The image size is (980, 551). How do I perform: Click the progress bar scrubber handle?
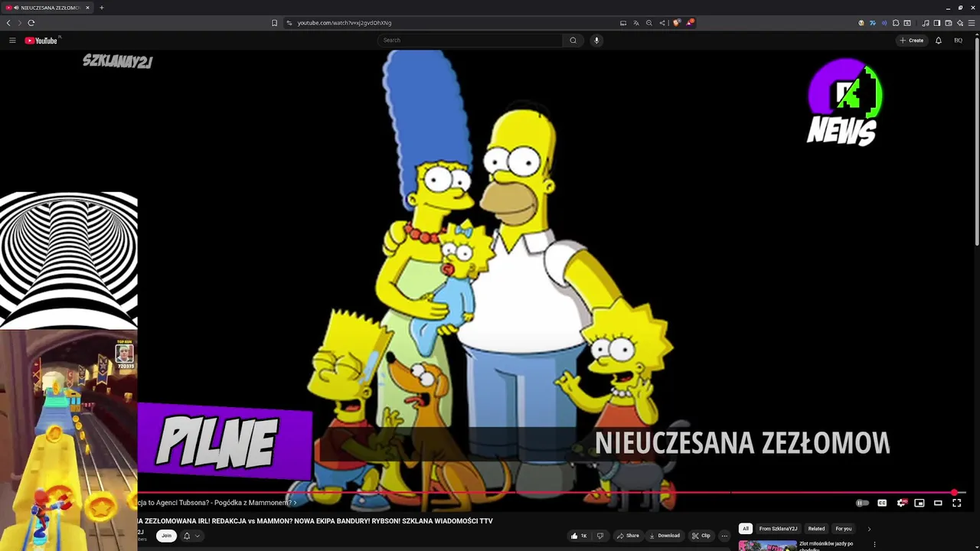point(955,493)
